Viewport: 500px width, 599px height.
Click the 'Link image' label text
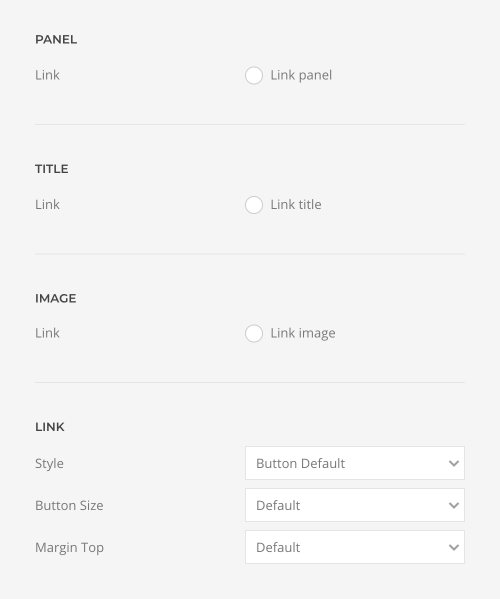click(x=303, y=333)
